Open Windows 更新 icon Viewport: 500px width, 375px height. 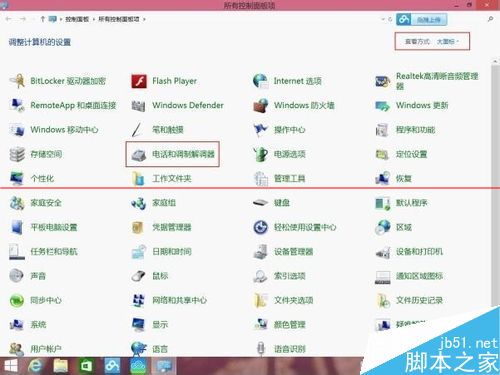tap(382, 106)
